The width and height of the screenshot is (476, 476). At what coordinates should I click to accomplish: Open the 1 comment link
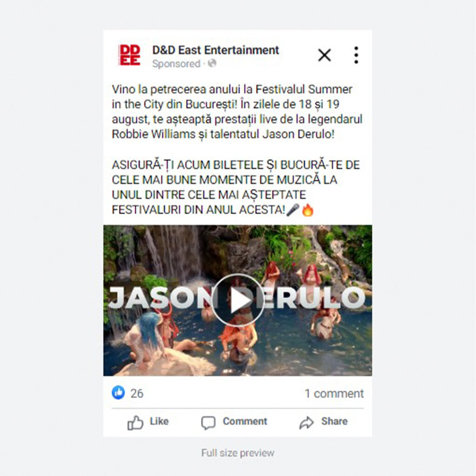pyautogui.click(x=334, y=393)
